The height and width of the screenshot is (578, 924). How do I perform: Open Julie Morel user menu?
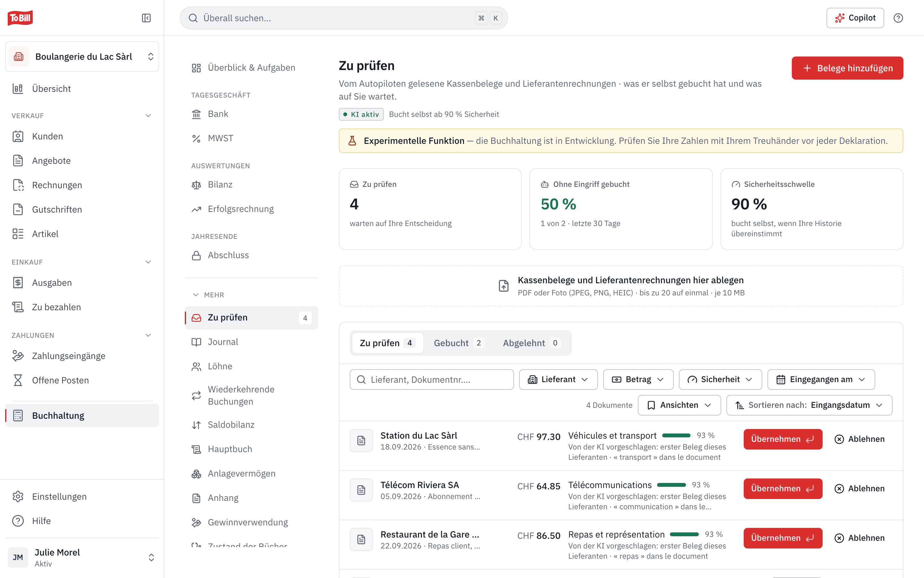82,557
